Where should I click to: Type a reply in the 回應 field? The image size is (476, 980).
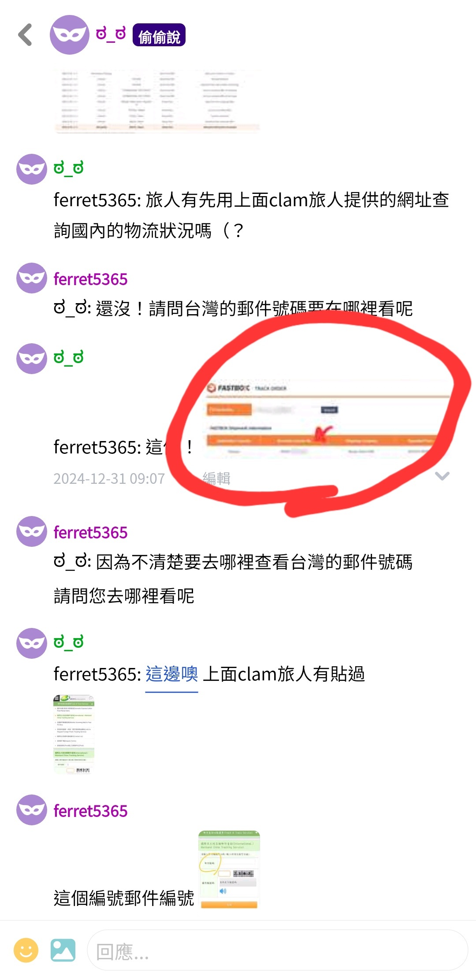pyautogui.click(x=277, y=950)
